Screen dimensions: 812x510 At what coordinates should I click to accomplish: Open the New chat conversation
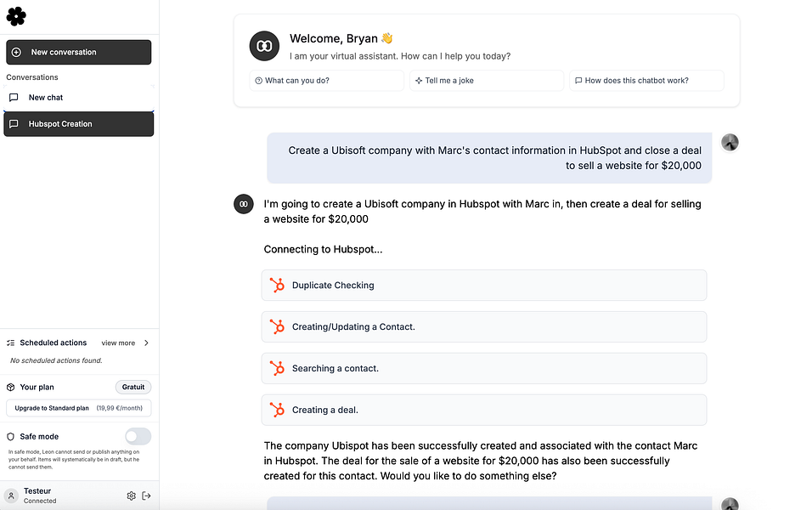(78, 98)
